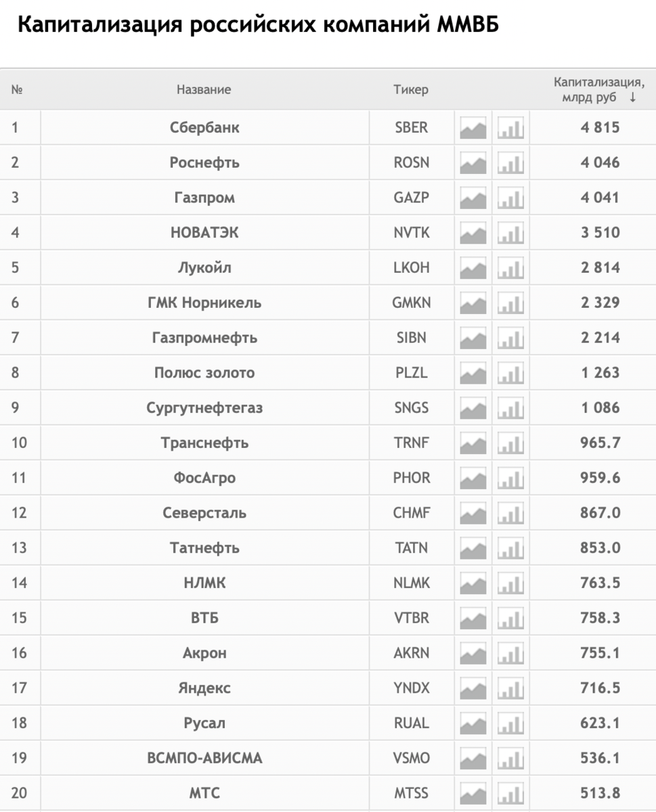Click bar chart icon in Лукойл row

pyautogui.click(x=510, y=268)
